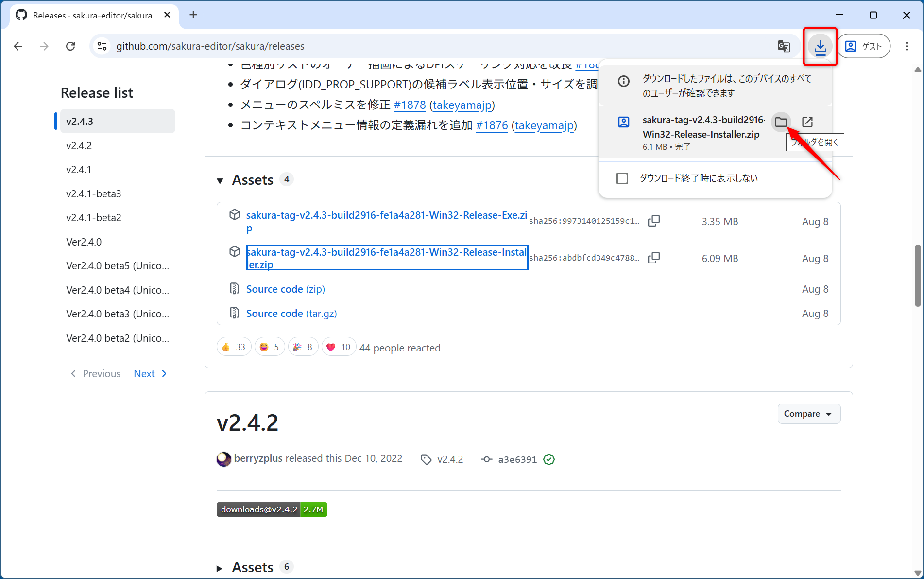Reload the releases page
The image size is (924, 579).
tap(70, 46)
